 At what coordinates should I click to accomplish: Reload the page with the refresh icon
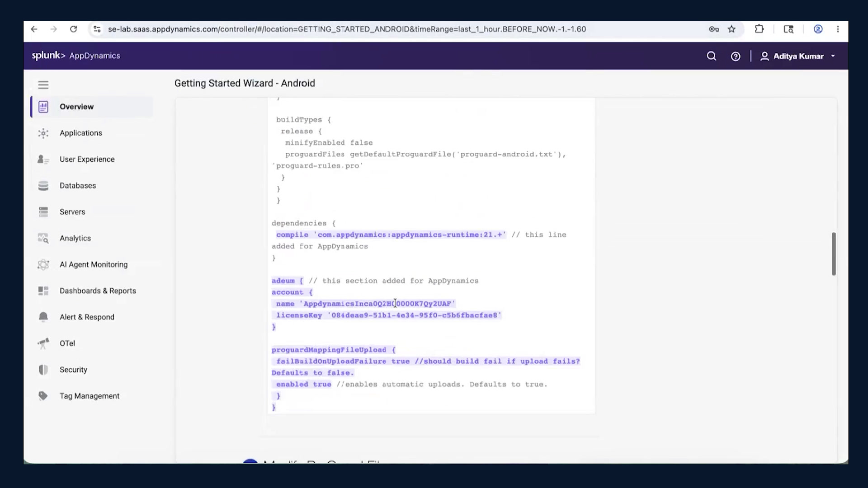73,29
